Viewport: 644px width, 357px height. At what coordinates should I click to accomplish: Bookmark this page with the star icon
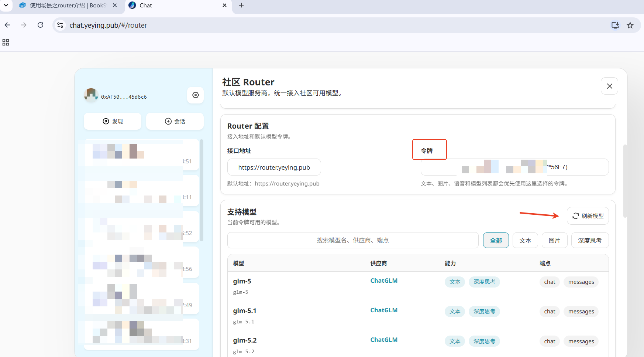click(630, 25)
